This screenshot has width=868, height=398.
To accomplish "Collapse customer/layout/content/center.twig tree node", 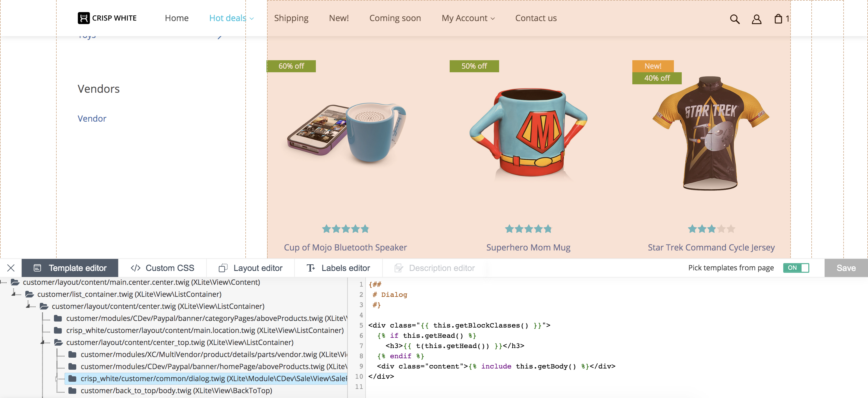I will pyautogui.click(x=28, y=306).
